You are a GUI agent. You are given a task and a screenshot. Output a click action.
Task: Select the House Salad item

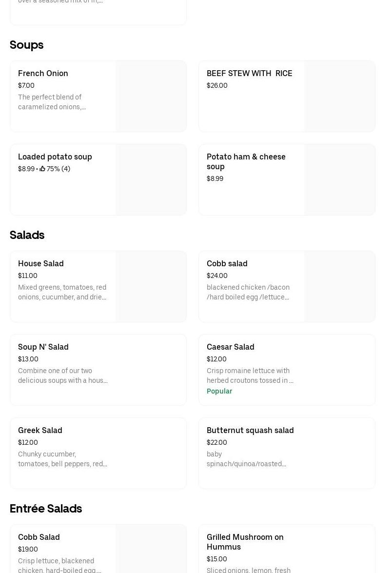[x=41, y=264]
